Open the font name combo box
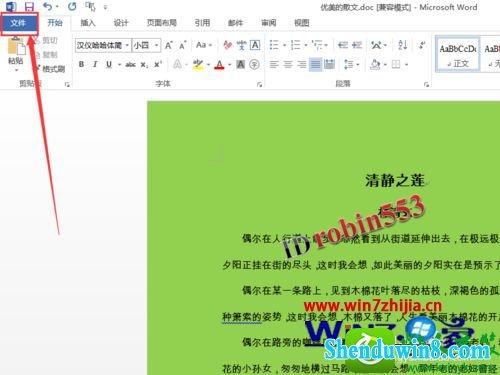The height and width of the screenshot is (375, 500). tap(103, 45)
